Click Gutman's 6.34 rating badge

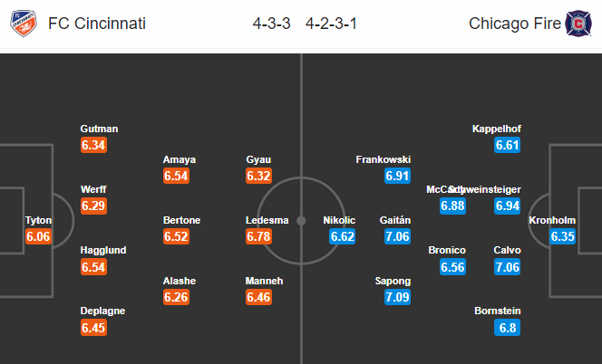coord(95,146)
